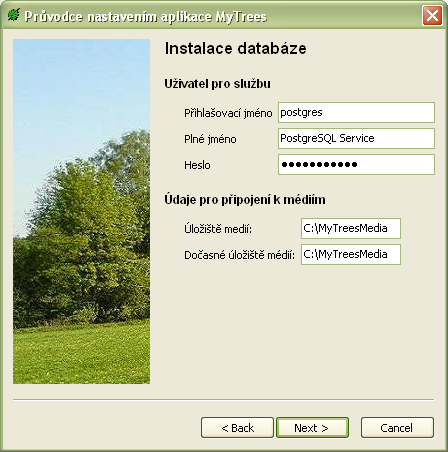Go back with the < Back button
The width and height of the screenshot is (448, 452).
point(237,427)
